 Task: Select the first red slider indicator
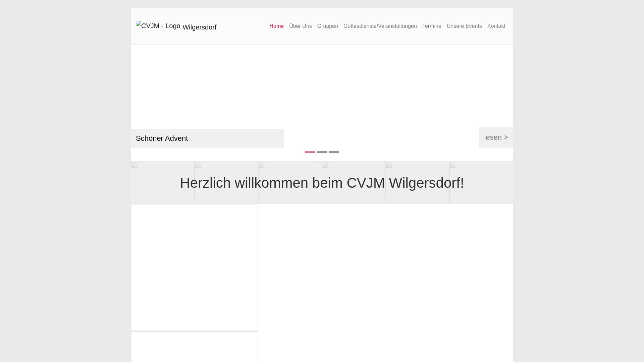click(310, 152)
